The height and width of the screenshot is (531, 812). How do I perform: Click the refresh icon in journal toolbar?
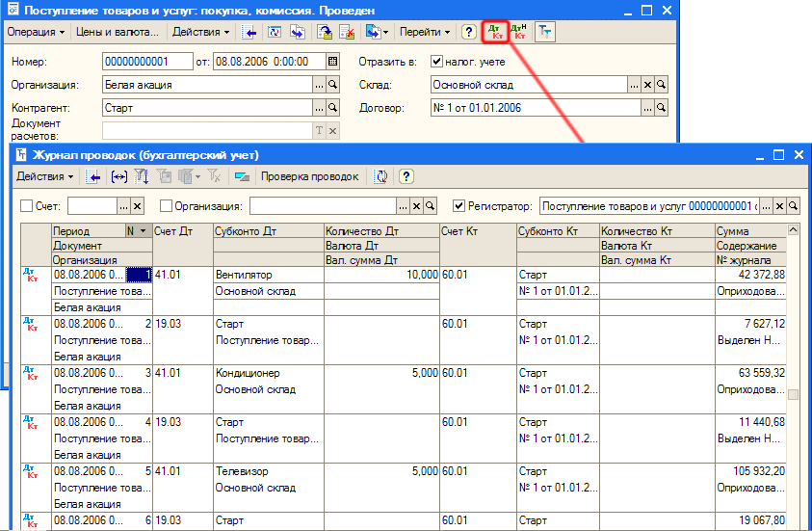click(381, 176)
